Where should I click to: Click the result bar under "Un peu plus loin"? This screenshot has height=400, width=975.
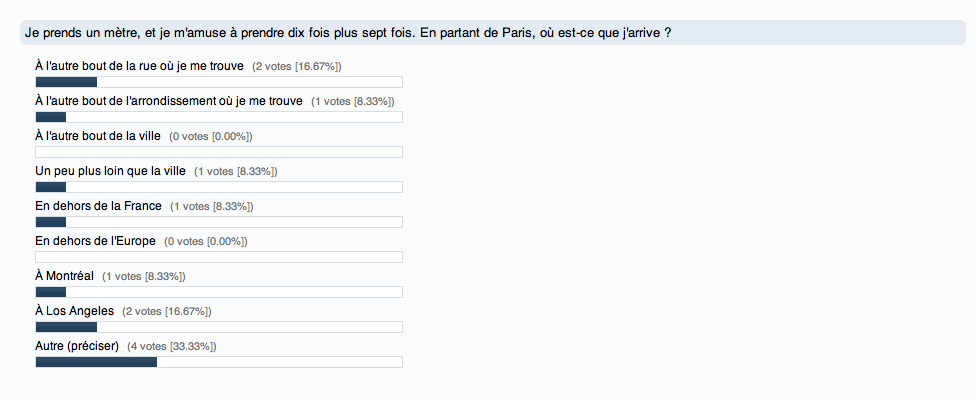coord(218,187)
